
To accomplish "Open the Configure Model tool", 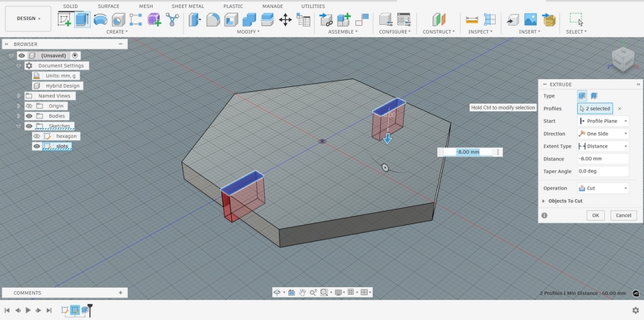I will click(386, 19).
